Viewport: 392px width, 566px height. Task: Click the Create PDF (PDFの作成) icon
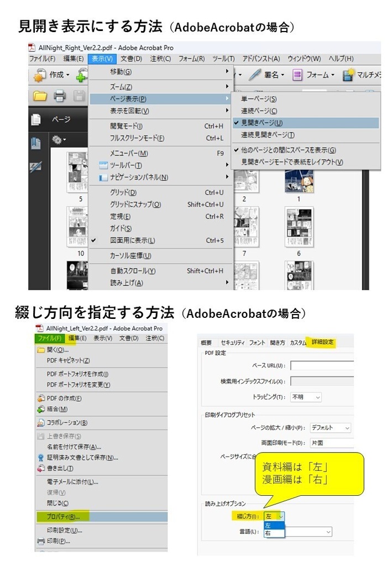pos(41,399)
